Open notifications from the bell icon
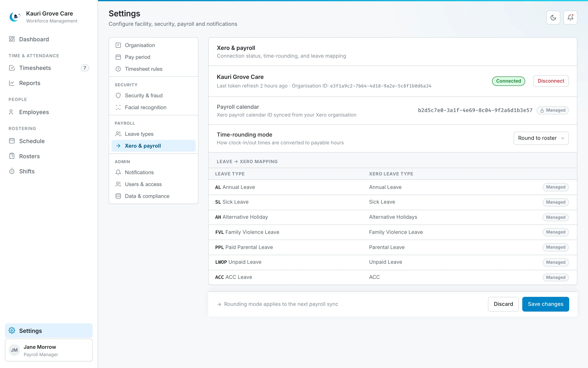Image resolution: width=588 pixels, height=368 pixels. 570,18
